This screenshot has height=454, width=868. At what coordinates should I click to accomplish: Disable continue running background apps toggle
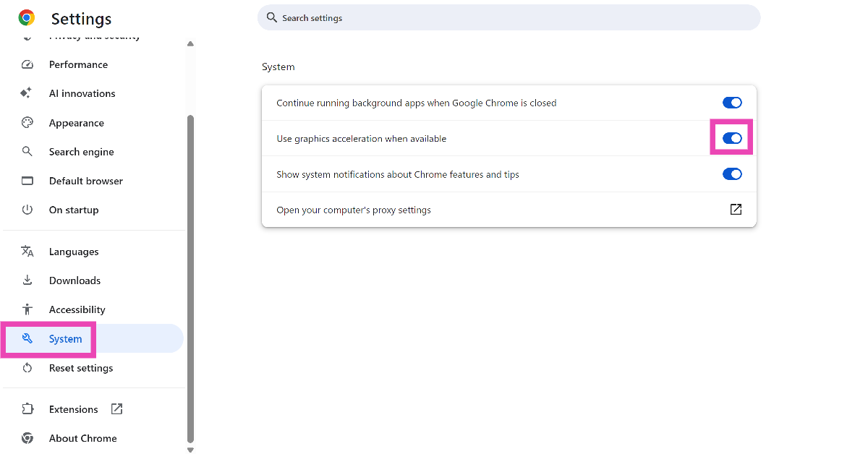pos(732,103)
